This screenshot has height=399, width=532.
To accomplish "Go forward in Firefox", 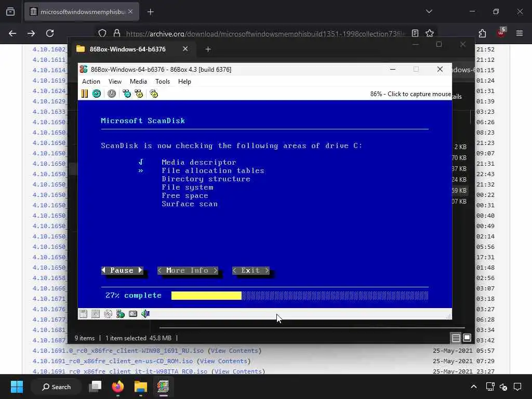I will [31, 33].
